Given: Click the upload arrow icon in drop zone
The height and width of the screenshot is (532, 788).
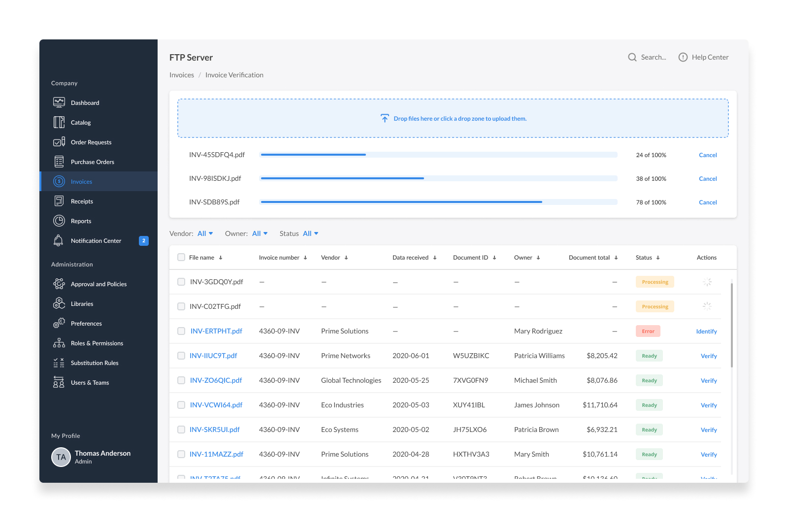Looking at the screenshot, I should click(x=385, y=118).
